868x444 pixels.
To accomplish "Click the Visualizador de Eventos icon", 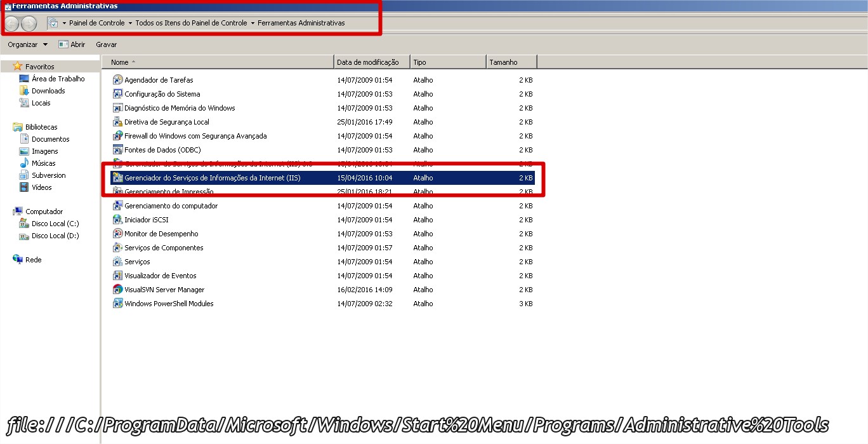I will (117, 276).
